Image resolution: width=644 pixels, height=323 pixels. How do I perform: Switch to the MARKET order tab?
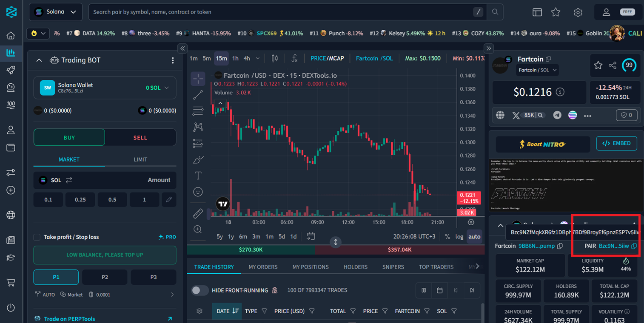point(69,159)
